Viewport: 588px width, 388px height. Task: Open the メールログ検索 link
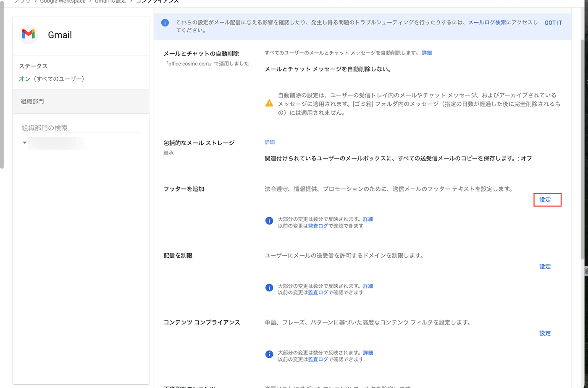click(487, 23)
